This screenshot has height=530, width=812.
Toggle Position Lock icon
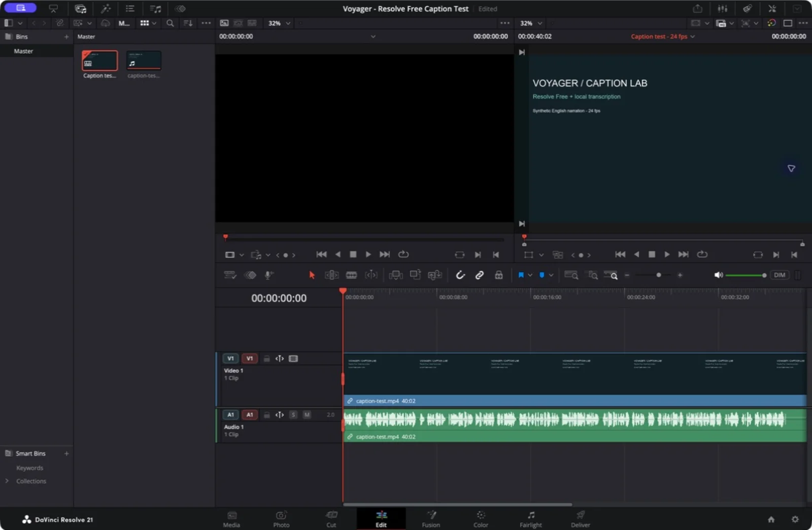499,275
